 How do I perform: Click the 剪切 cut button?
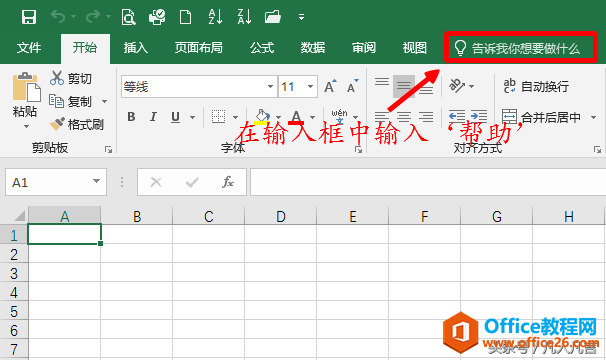coord(71,78)
